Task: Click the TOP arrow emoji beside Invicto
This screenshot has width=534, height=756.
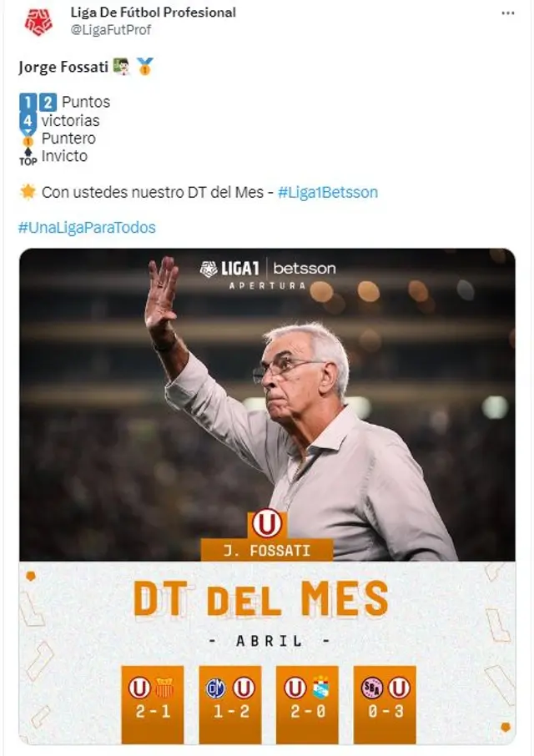Action: click(28, 157)
